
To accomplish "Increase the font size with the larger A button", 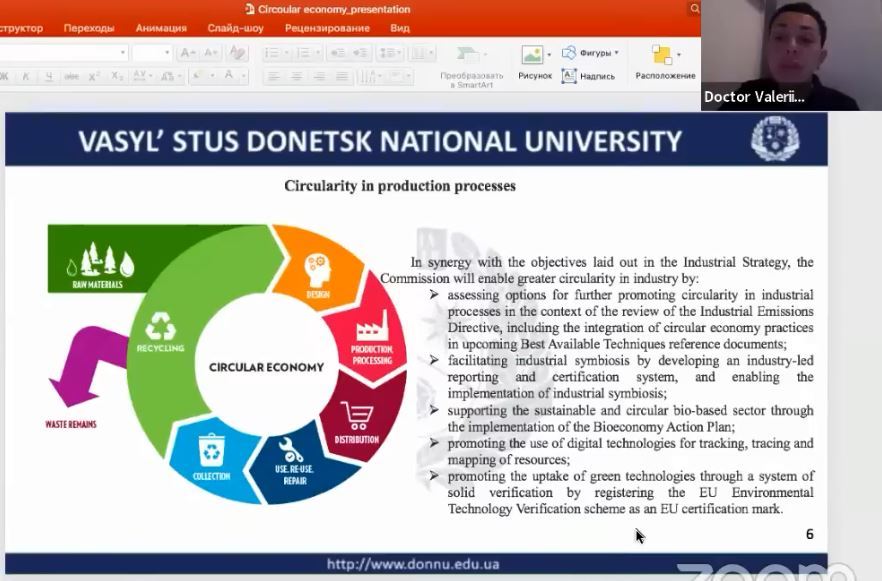I will point(186,53).
